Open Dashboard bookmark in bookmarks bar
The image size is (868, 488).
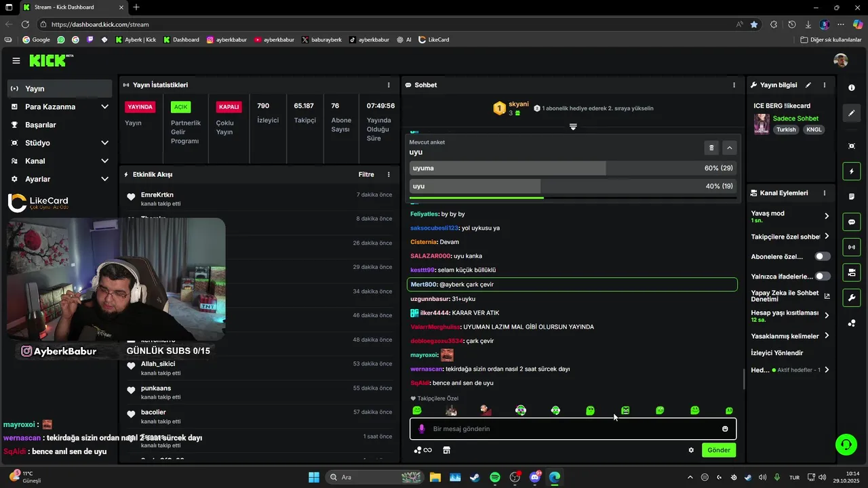[181, 40]
